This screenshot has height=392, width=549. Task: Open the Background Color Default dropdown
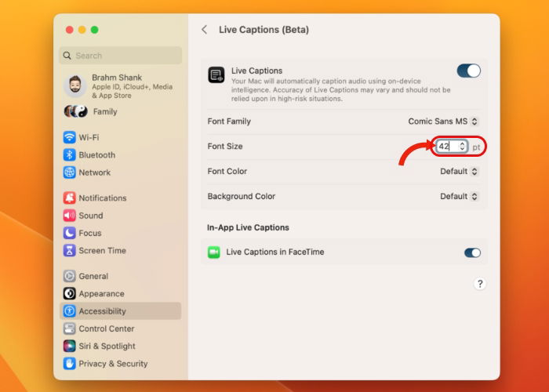(459, 196)
